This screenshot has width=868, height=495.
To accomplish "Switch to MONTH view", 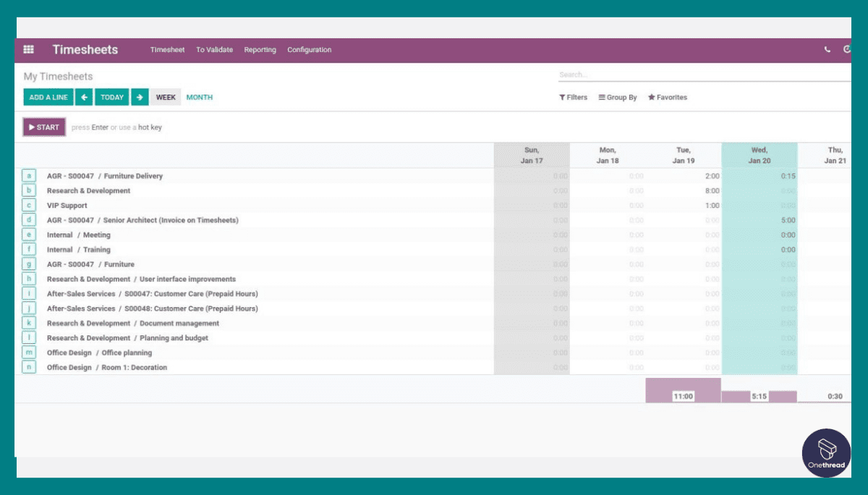I will 199,97.
